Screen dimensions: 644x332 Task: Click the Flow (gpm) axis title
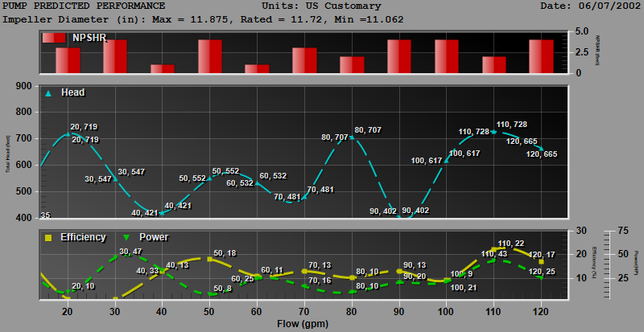click(x=303, y=324)
